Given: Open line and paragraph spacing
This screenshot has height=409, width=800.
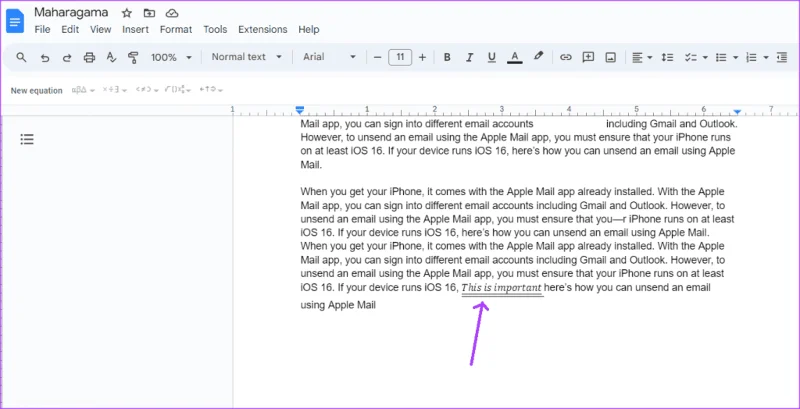Looking at the screenshot, I should (667, 57).
